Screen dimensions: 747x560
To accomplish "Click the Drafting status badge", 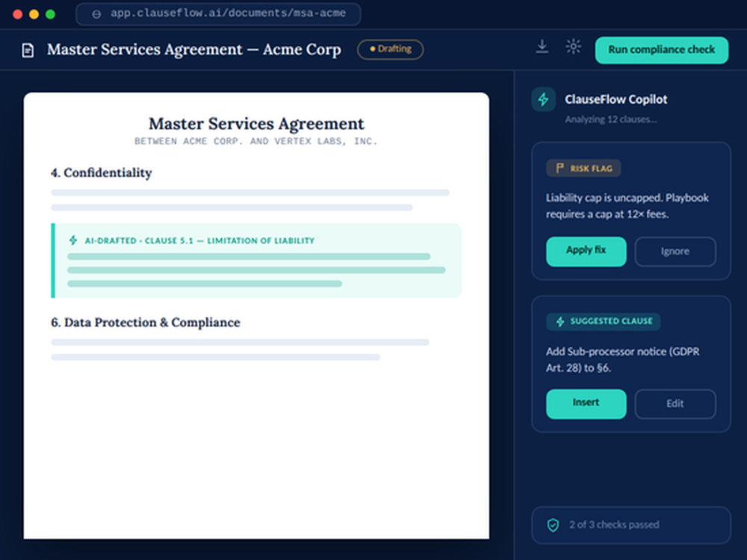I will click(x=390, y=49).
